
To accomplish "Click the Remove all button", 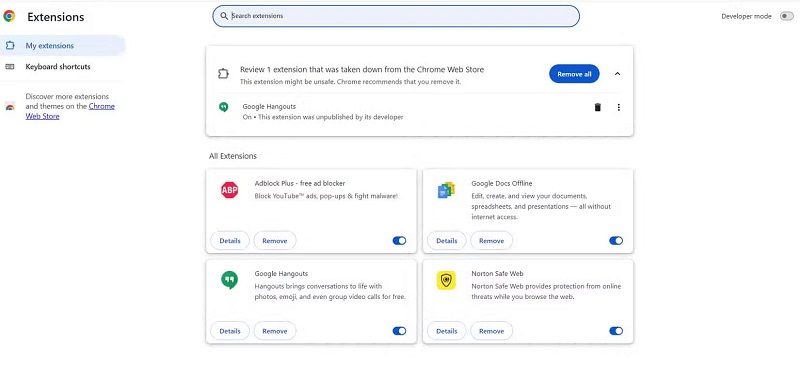I will [574, 74].
